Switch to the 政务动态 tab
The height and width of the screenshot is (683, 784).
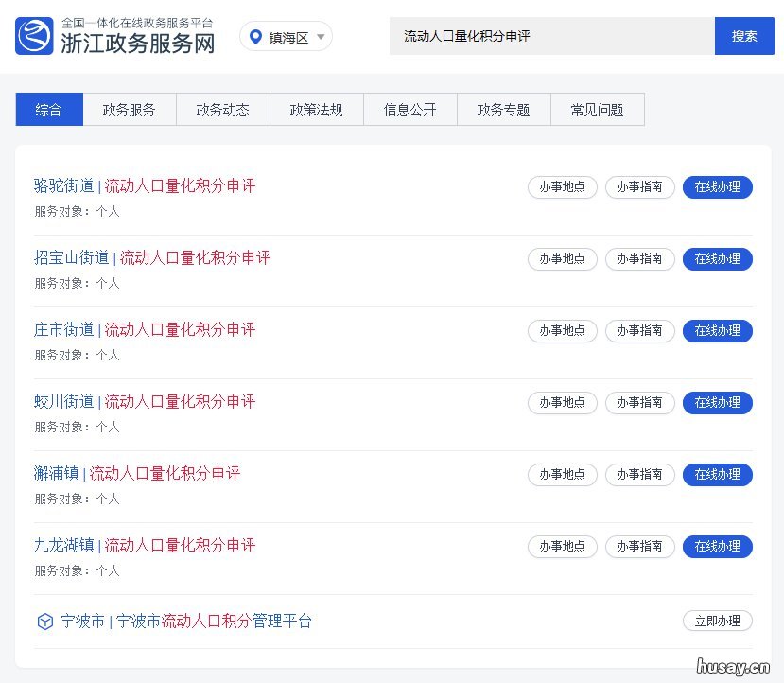[222, 109]
